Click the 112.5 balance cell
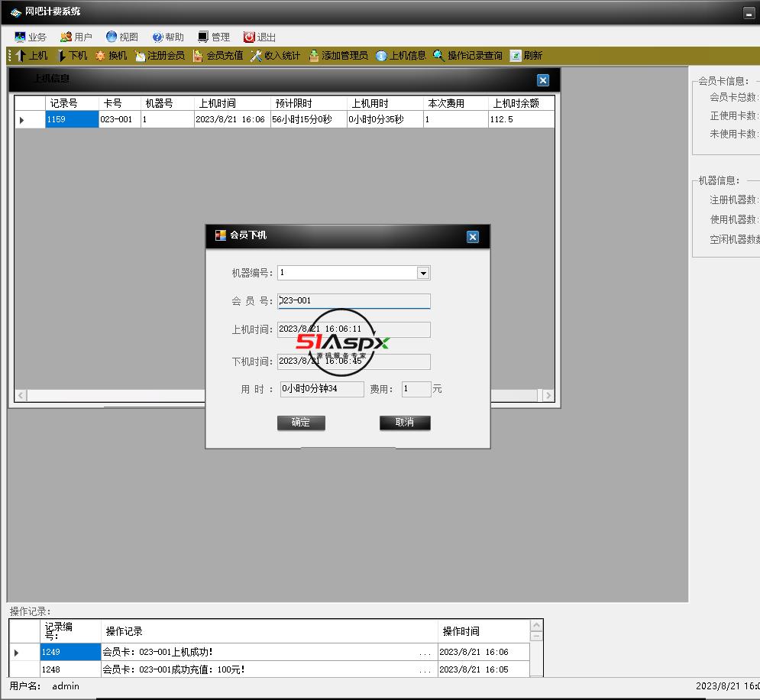The image size is (760, 700). pos(521,119)
